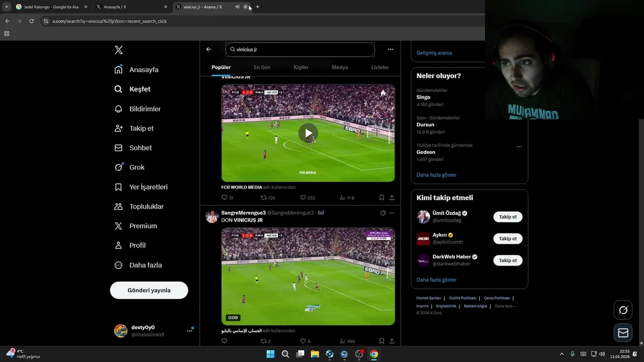View analytics showing 11 B views

point(347,198)
